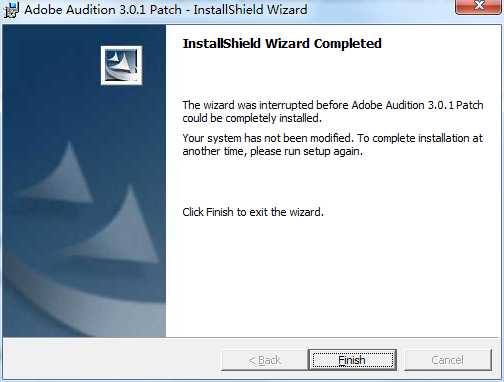Click the 'please run setup again' line
This screenshot has width=504, height=382.
[273, 151]
